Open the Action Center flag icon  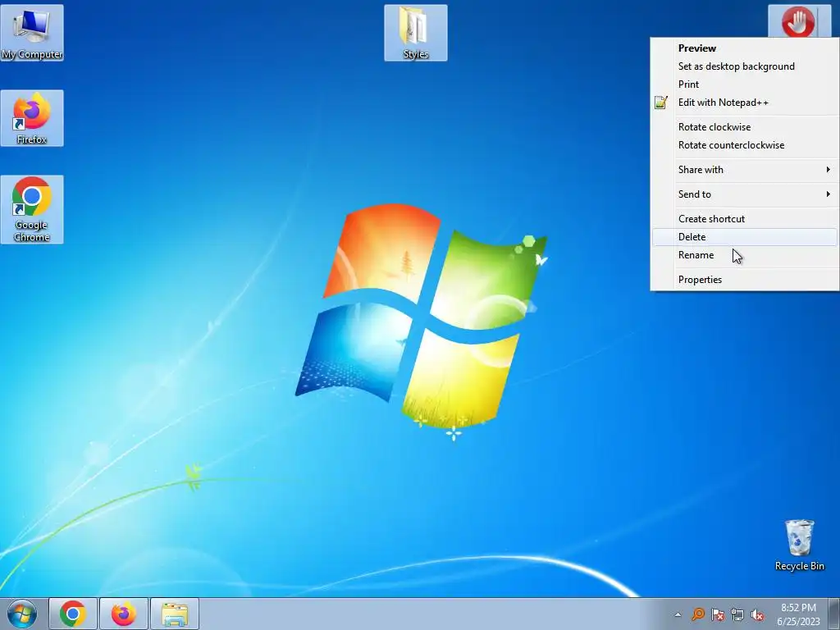click(718, 614)
